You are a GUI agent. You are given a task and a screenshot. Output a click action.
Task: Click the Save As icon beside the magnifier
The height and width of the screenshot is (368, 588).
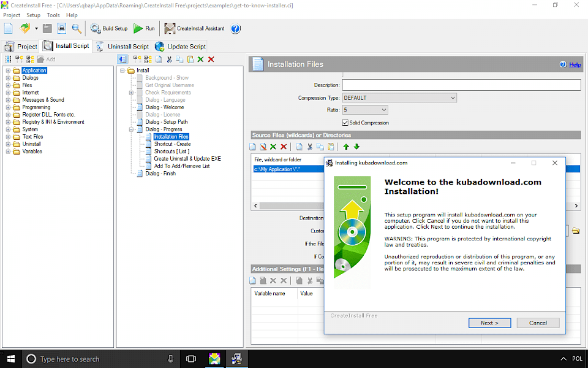click(62, 28)
